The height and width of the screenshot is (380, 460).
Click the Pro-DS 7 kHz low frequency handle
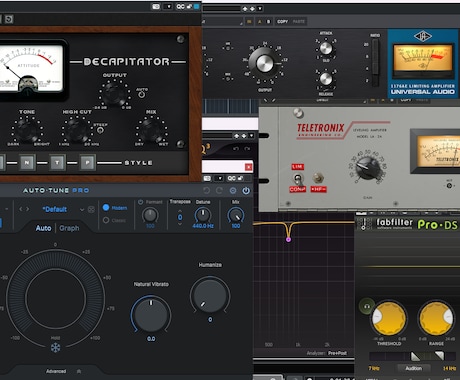[x=415, y=356]
